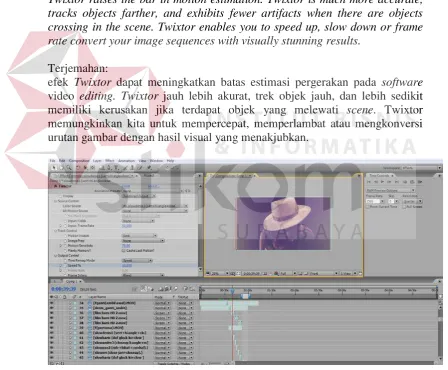Open blending Mode dropdown for layer 35
Screen dimensions: 448x370
coord(162,308)
